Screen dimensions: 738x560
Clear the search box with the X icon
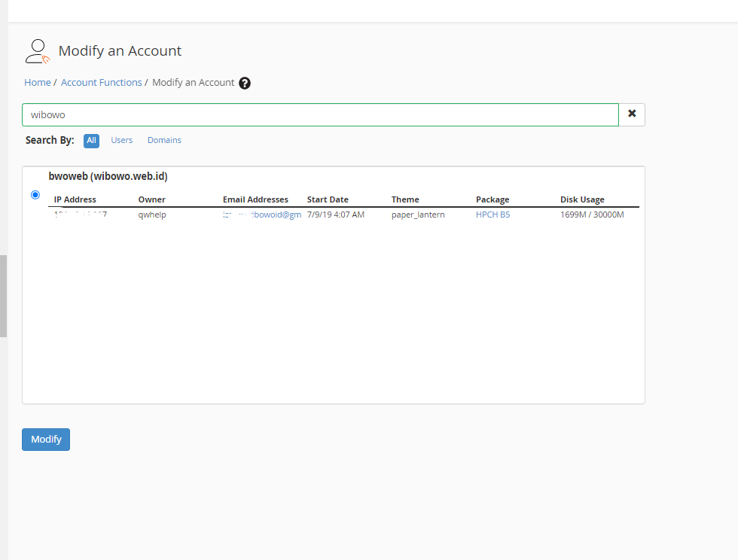(x=632, y=114)
